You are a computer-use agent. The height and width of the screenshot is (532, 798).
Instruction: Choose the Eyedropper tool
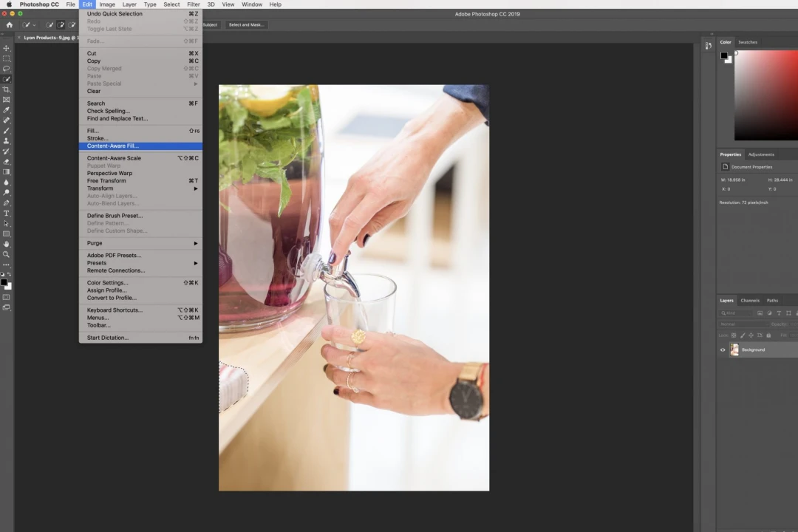(x=7, y=109)
